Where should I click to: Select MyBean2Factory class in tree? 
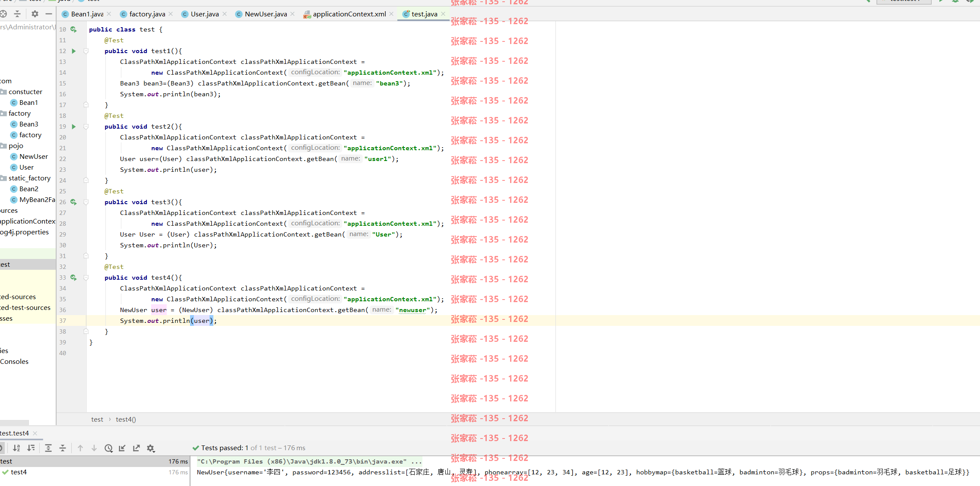click(37, 200)
